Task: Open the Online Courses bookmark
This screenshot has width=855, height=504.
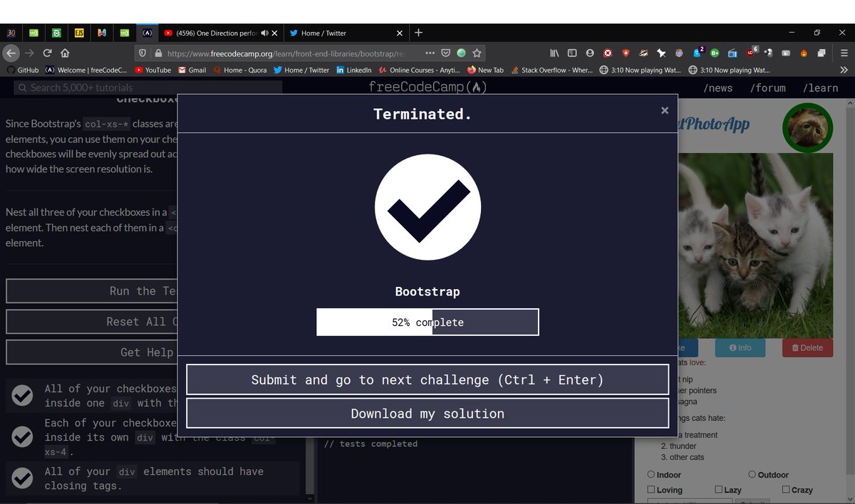Action: tap(419, 70)
